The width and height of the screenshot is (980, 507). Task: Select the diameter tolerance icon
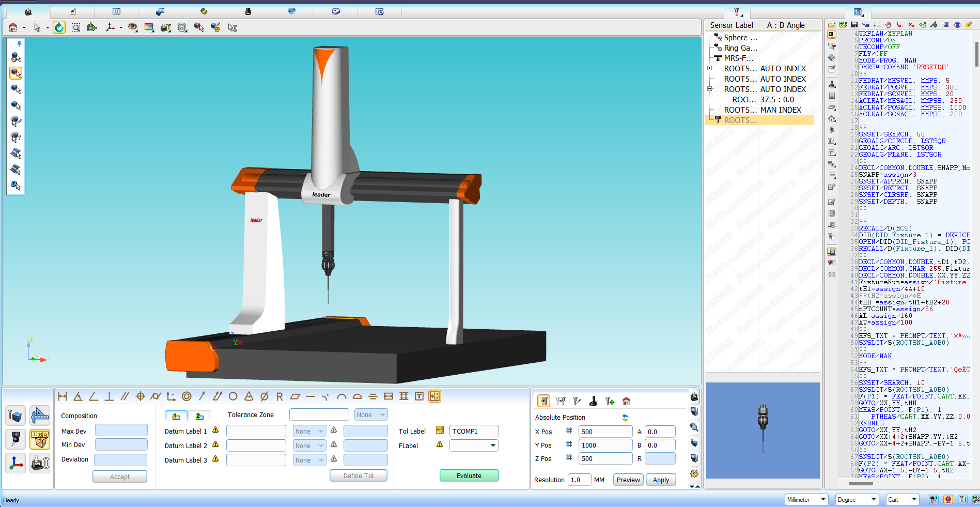pos(264,396)
